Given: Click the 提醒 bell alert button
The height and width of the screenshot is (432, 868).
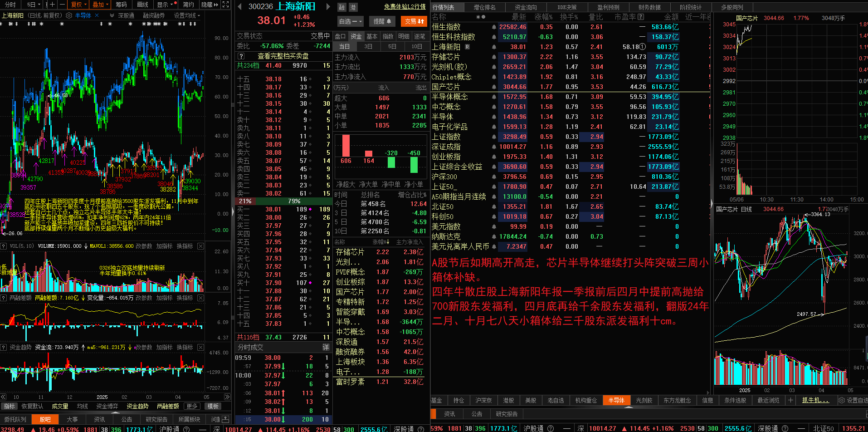Looking at the screenshot, I should (382, 21).
